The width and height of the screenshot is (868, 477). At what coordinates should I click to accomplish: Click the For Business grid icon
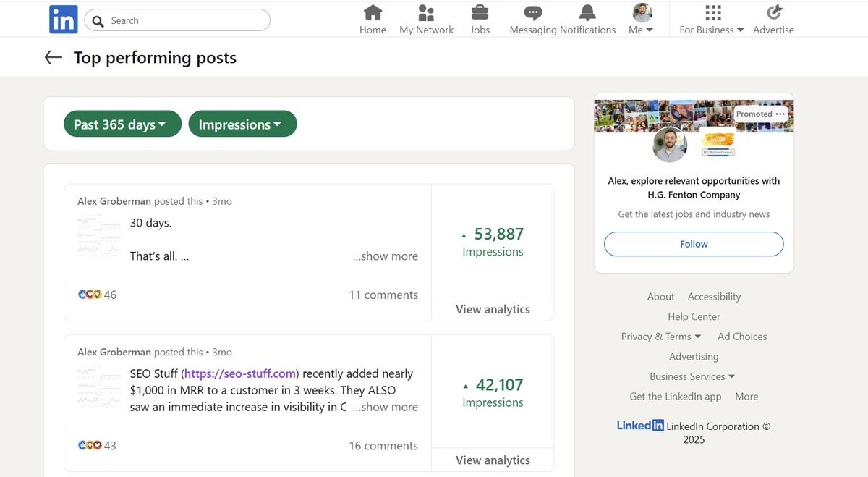pos(713,12)
